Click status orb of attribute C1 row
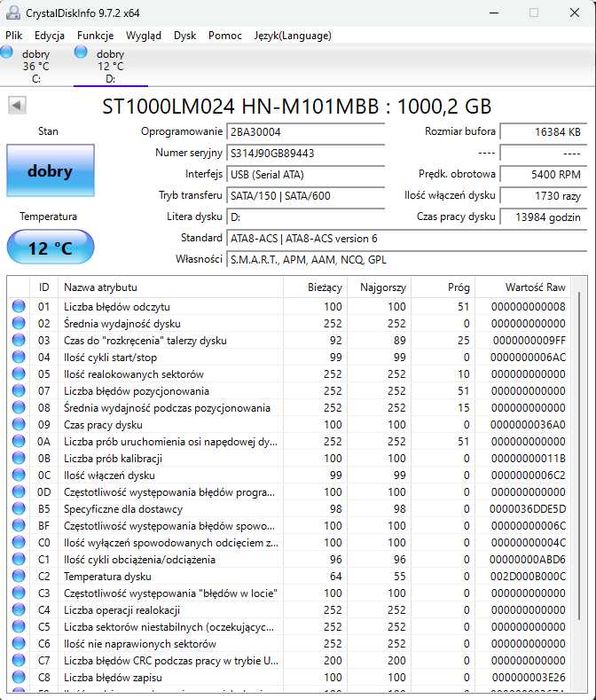 click(x=18, y=559)
